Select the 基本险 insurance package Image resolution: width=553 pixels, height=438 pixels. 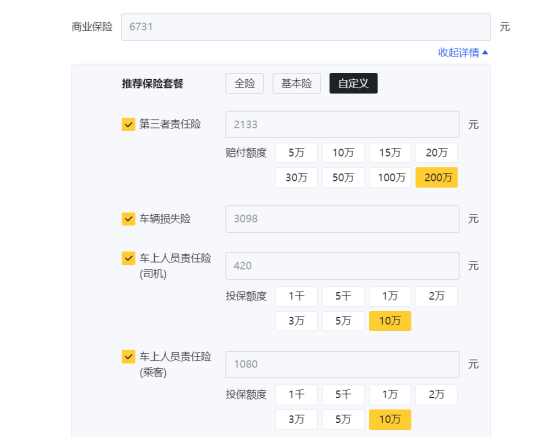point(297,84)
